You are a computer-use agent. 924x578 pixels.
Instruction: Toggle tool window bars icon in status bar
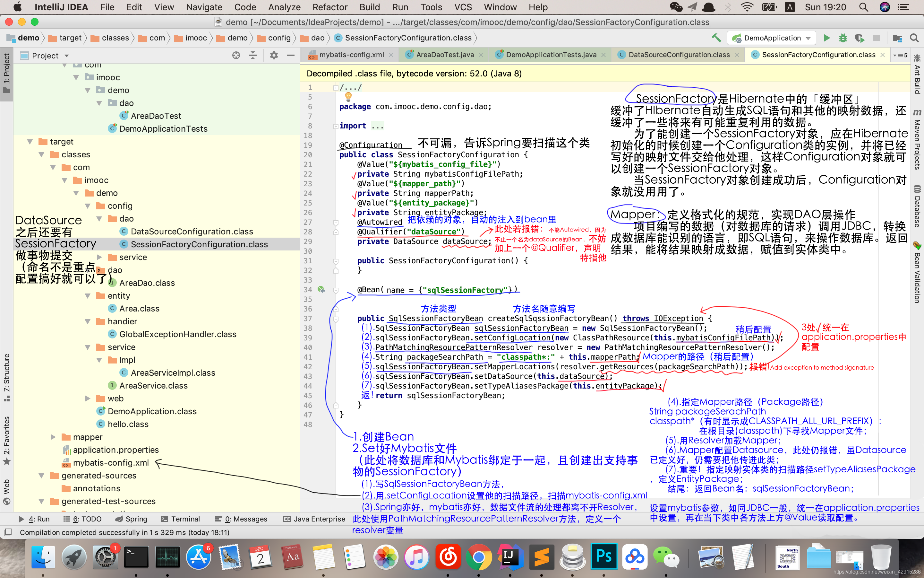[x=8, y=532]
